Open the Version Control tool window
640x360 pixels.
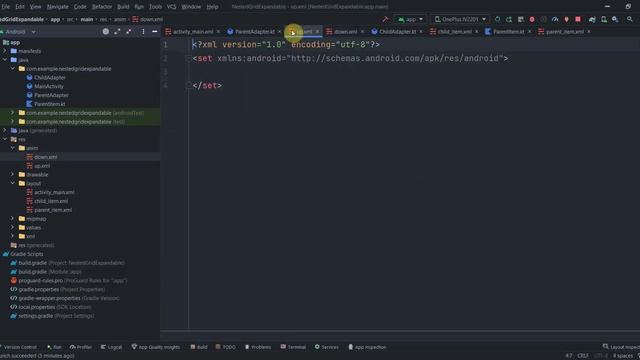click(19, 347)
